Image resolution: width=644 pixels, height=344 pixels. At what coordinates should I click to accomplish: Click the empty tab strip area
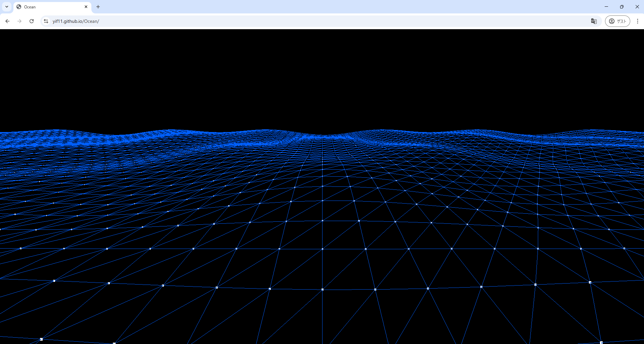(x=336, y=7)
